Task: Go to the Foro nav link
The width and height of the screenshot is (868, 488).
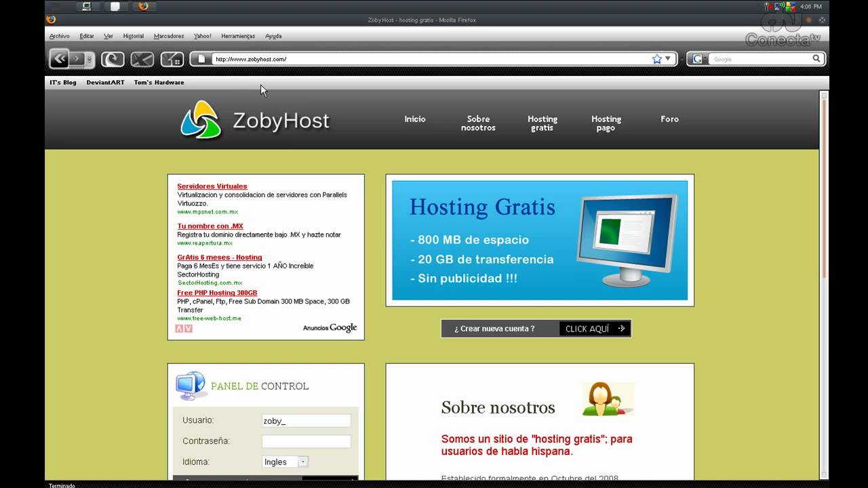Action: (x=669, y=119)
